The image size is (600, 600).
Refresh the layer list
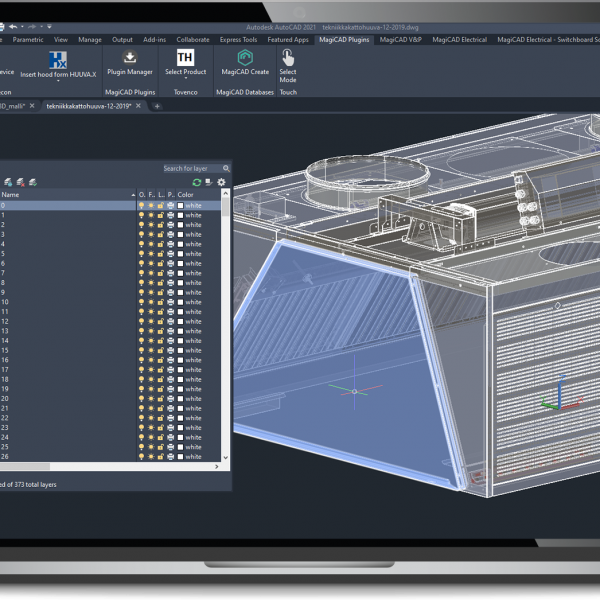pyautogui.click(x=197, y=182)
